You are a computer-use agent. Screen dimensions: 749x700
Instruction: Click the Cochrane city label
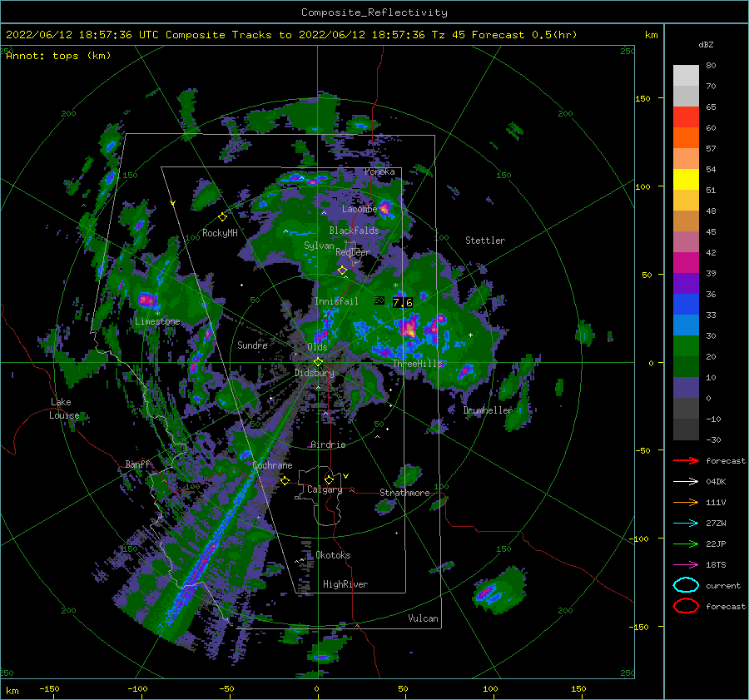(x=272, y=465)
